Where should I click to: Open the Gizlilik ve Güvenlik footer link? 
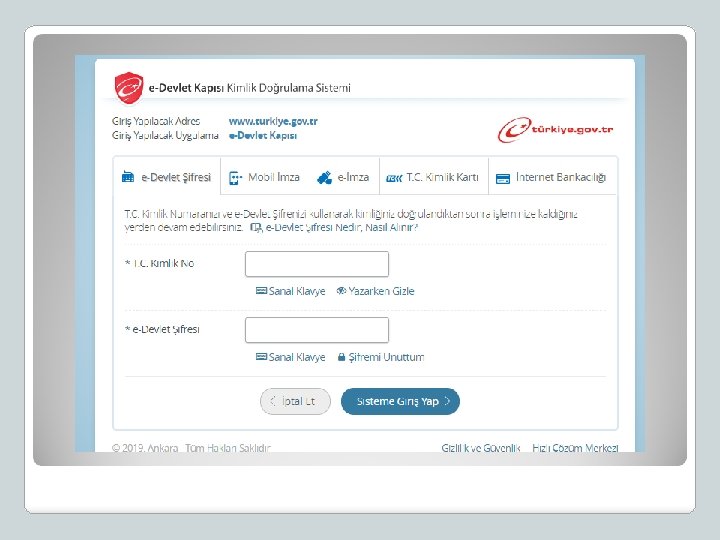pos(480,448)
